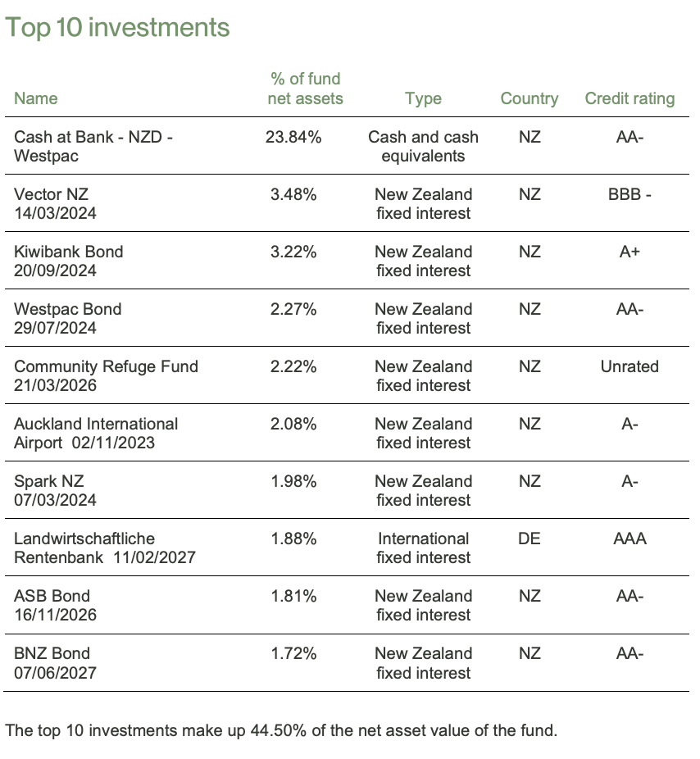Click the Kiwibank Bond row name
Viewport: 700px width, 759px height.
(69, 252)
